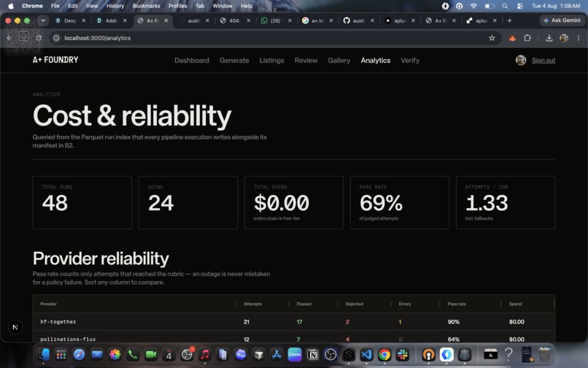This screenshot has width=588, height=368.
Task: Open a new browser tab
Action: click(x=509, y=20)
